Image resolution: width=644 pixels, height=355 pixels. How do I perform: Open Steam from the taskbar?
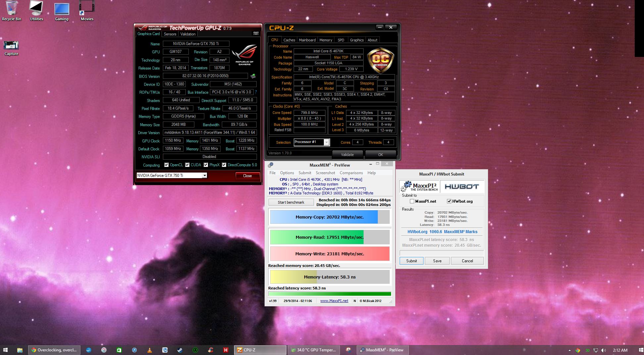(180, 350)
